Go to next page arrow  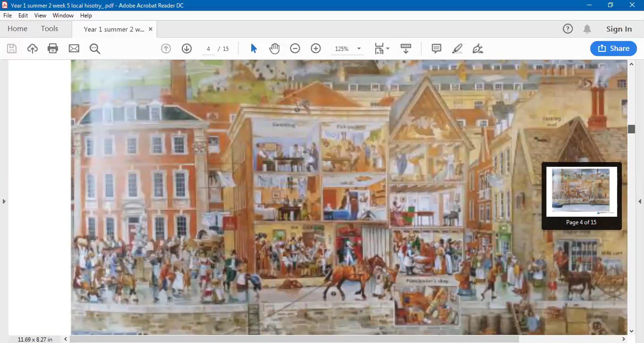[186, 49]
